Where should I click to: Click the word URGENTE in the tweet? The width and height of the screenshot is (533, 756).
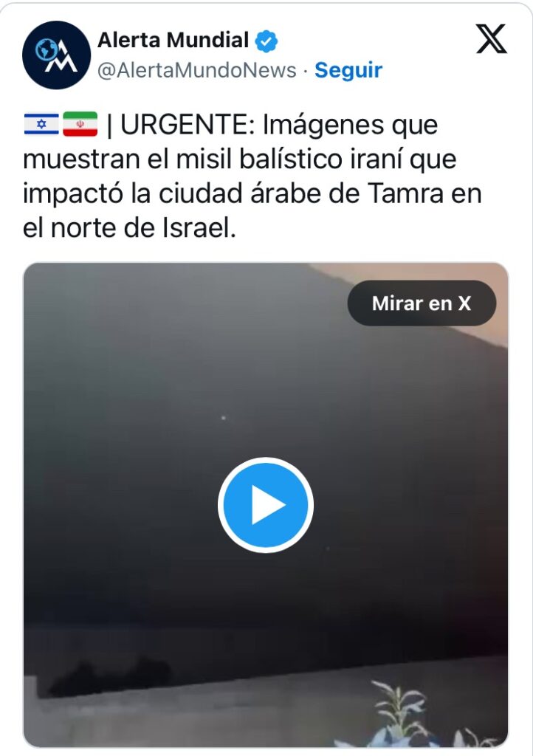(x=184, y=125)
